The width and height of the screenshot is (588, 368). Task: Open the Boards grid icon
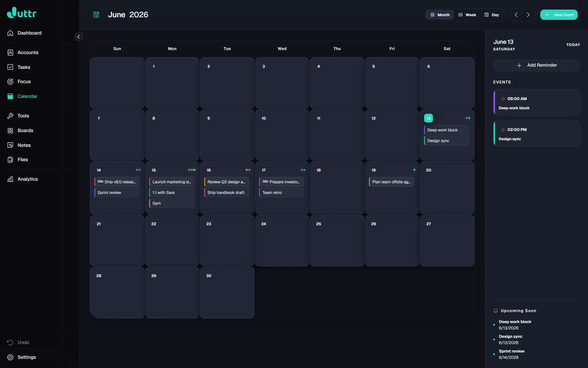tap(10, 131)
